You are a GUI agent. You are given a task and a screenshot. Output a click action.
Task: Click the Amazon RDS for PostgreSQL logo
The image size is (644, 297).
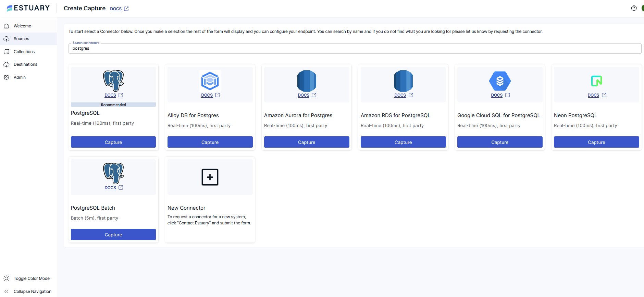(x=403, y=81)
